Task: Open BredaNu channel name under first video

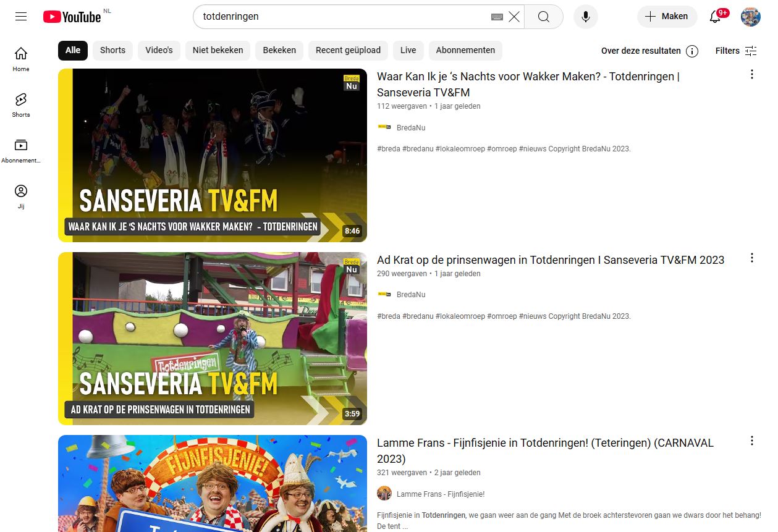Action: [x=411, y=127]
